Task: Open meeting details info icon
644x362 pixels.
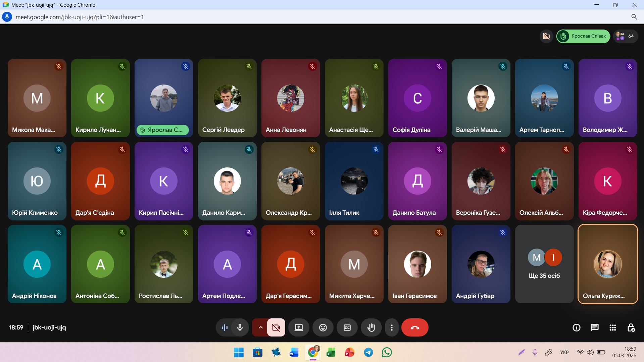Action: (x=576, y=327)
